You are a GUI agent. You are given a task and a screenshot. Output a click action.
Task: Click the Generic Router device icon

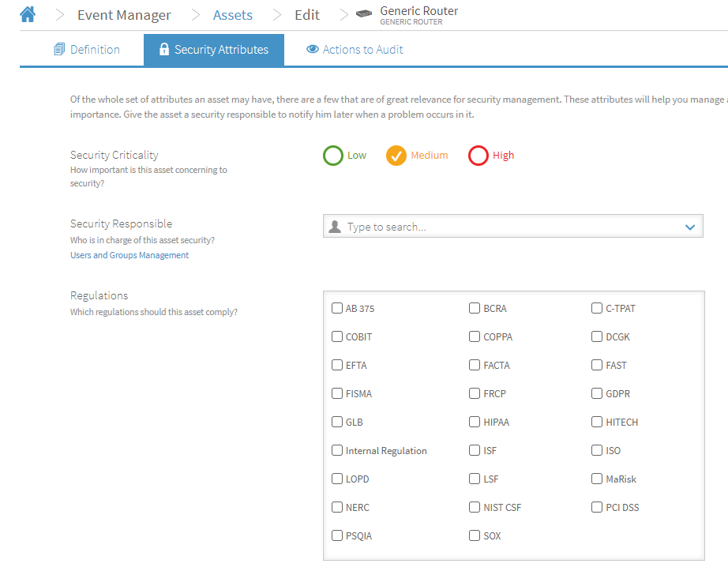pos(364,15)
